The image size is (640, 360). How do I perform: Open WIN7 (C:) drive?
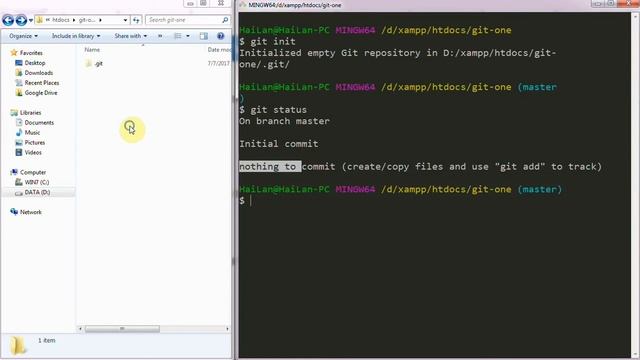(x=37, y=182)
